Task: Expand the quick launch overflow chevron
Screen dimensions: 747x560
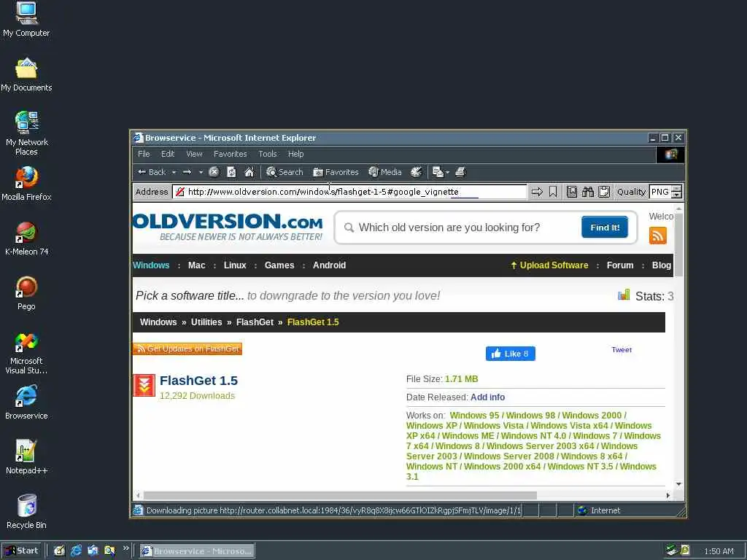Action: [x=125, y=548]
